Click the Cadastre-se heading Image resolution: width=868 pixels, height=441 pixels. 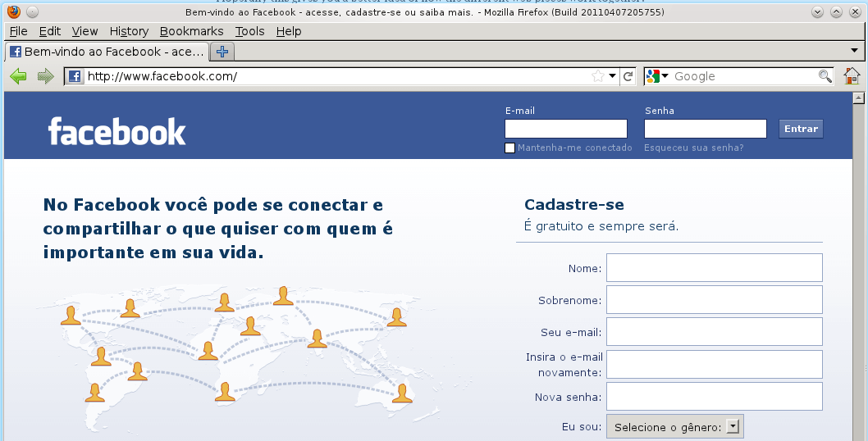[574, 205]
